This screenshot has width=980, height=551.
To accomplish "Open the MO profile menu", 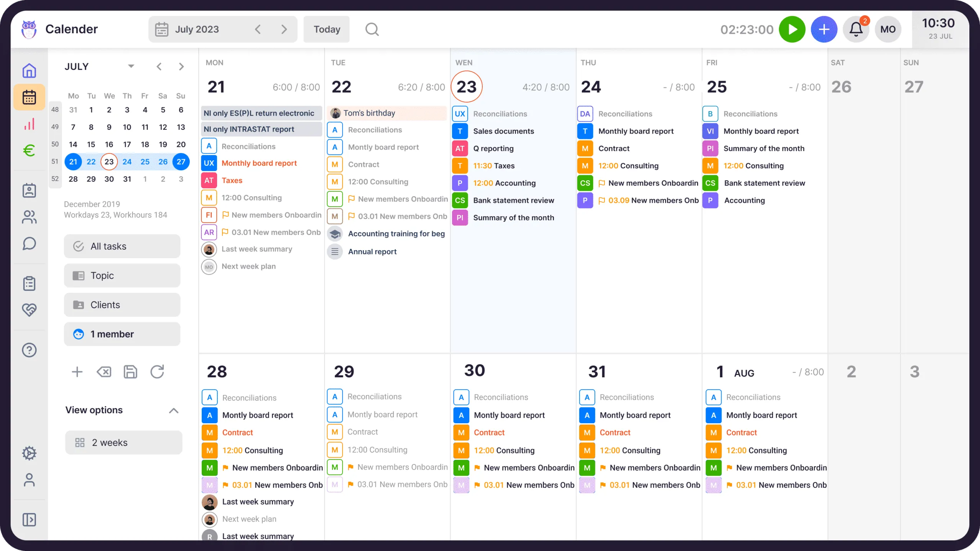I will 888,29.
